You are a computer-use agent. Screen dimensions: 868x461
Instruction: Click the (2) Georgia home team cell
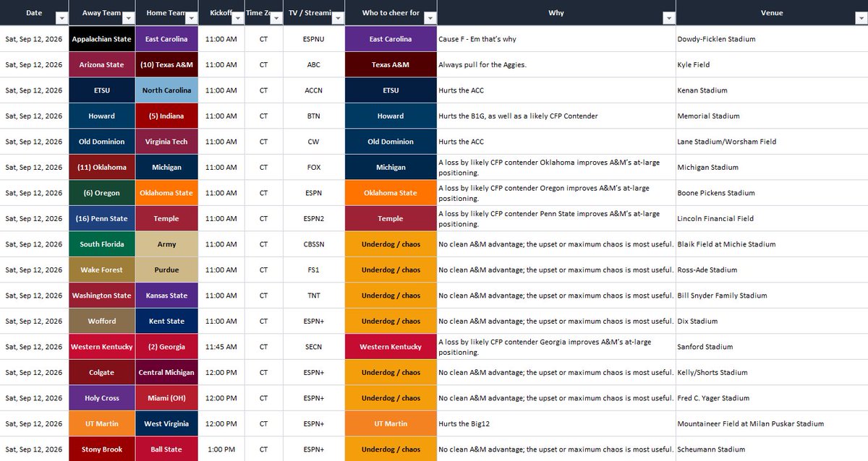click(x=167, y=347)
